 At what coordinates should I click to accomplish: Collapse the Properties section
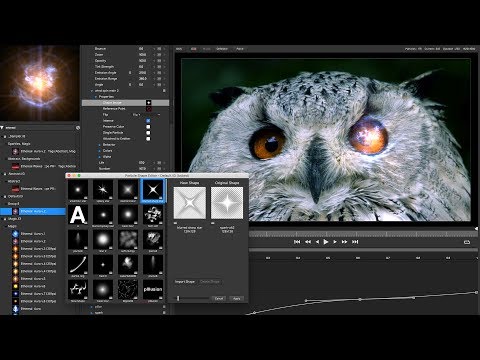click(96, 97)
